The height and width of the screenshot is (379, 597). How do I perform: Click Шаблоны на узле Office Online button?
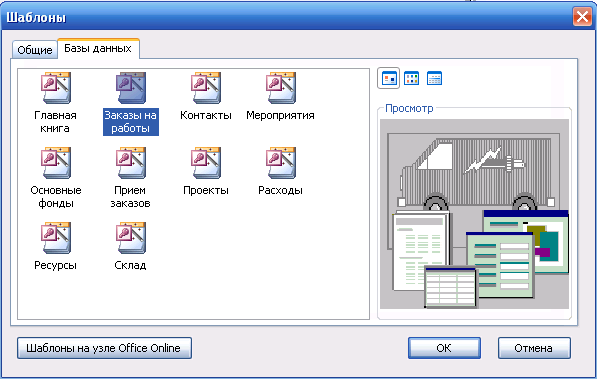(x=104, y=348)
